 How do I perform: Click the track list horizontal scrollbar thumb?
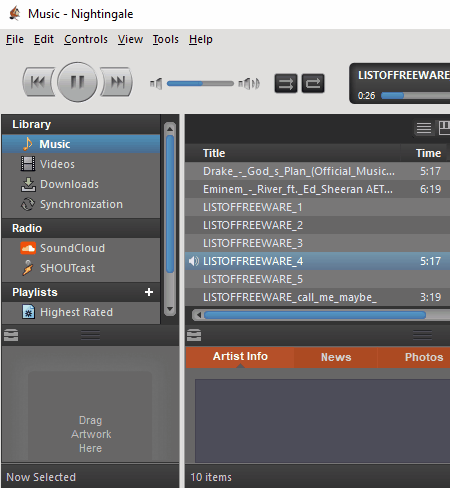[x=315, y=315]
